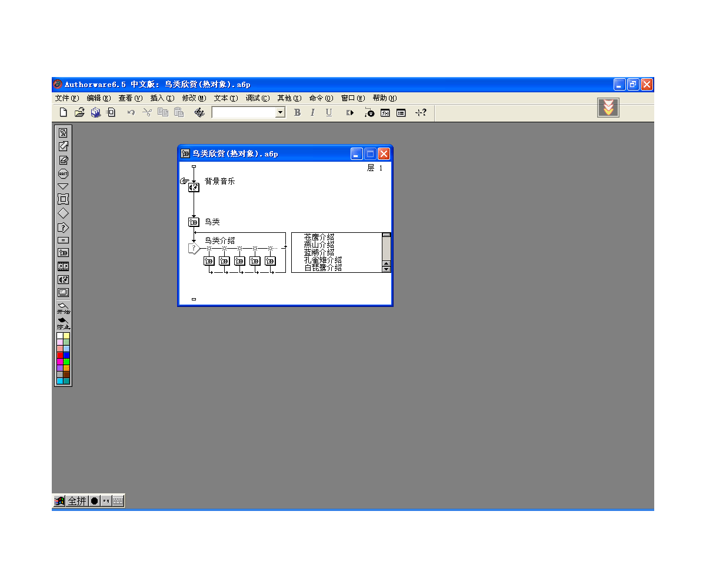The height and width of the screenshot is (588, 706).
Task: Open the 其他(X) menu
Action: 289,98
